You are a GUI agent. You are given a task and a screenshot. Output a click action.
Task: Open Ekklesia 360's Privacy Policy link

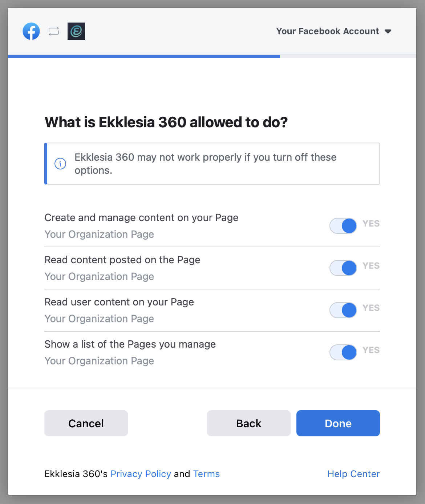[x=141, y=474]
